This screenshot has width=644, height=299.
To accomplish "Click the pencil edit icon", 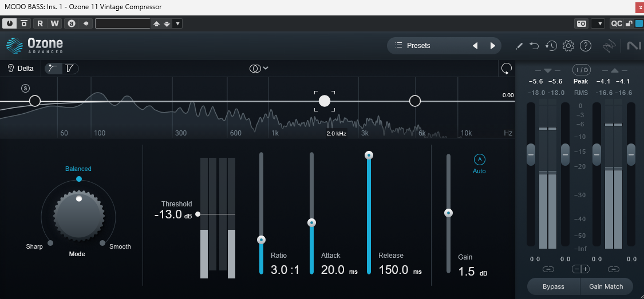I will 519,46.
